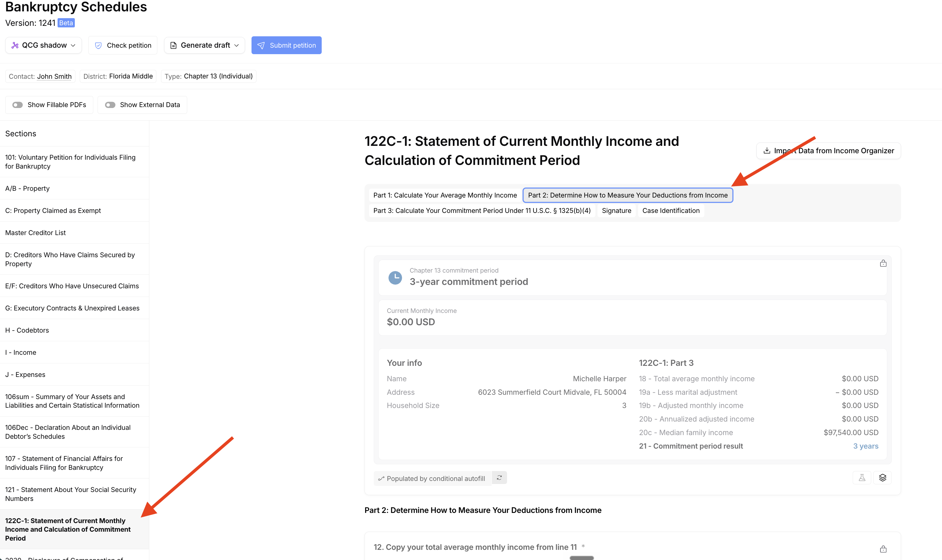This screenshot has width=942, height=560.
Task: Click Submit petition button
Action: [x=287, y=45]
